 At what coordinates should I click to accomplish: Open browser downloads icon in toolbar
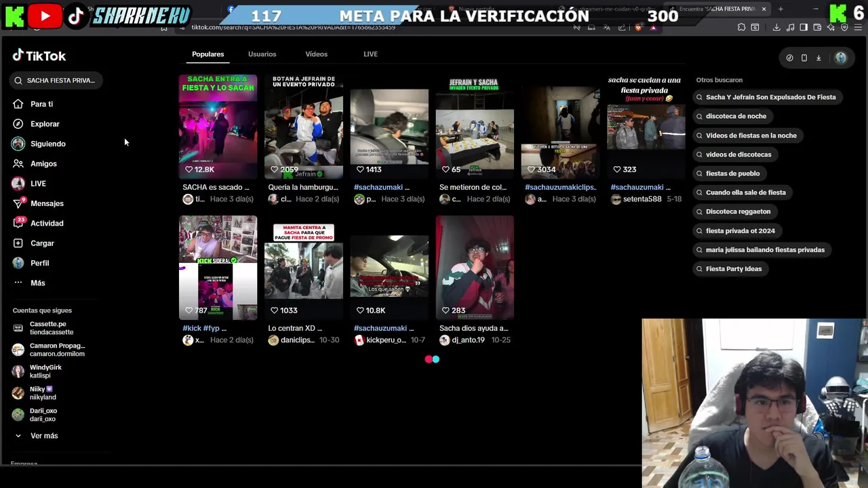[776, 27]
